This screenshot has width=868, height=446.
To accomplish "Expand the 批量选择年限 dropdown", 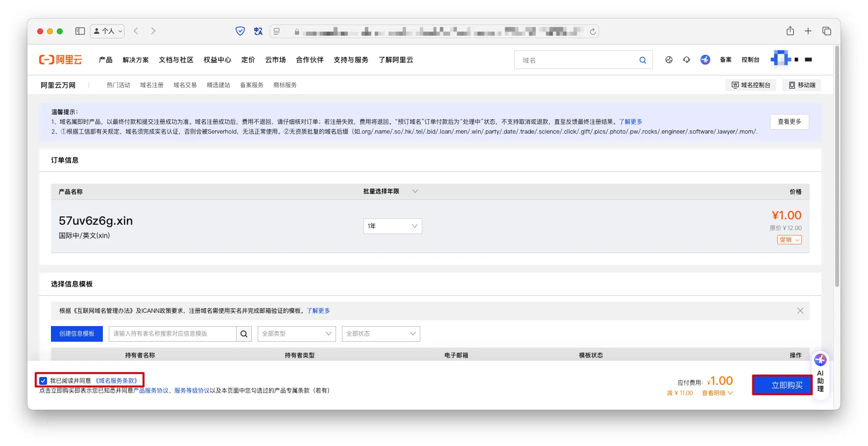I will pyautogui.click(x=414, y=191).
